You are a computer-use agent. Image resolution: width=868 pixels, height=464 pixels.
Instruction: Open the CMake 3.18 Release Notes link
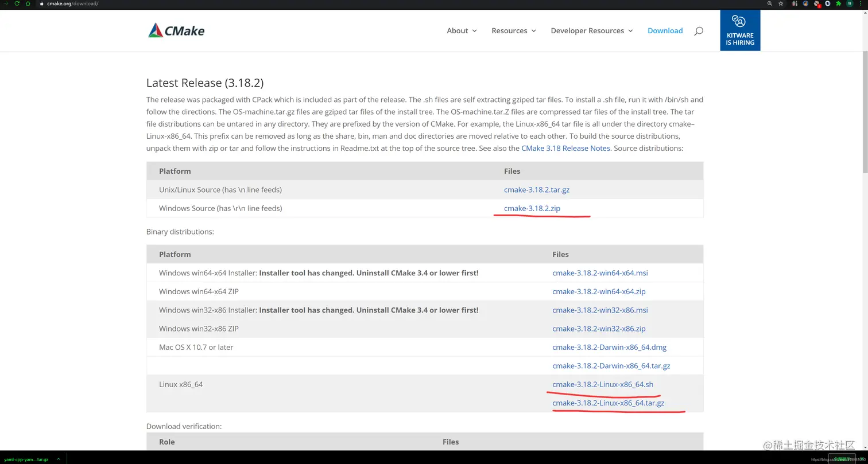[x=565, y=148]
